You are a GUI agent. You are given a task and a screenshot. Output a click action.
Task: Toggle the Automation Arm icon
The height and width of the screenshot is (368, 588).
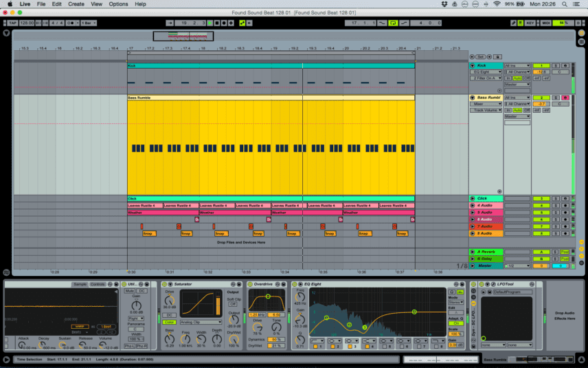242,23
